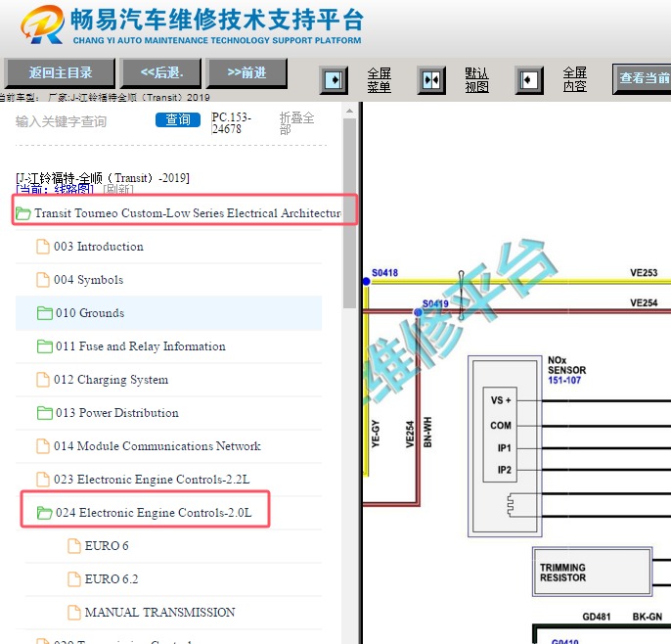Screen dimensions: 671x644
Task: Click the 024 Engine Controls-2.0L folder icon
Action: click(45, 513)
